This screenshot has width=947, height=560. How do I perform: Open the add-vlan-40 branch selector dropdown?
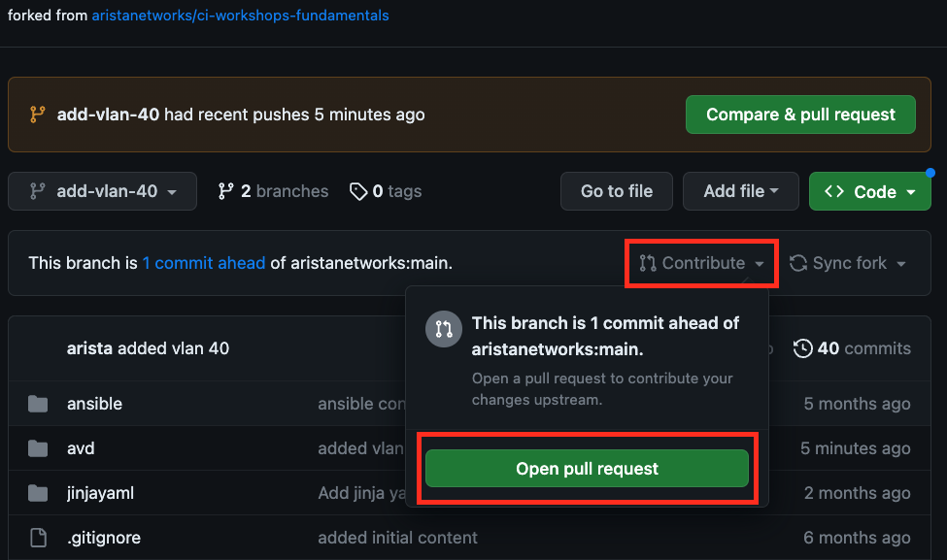coord(102,191)
